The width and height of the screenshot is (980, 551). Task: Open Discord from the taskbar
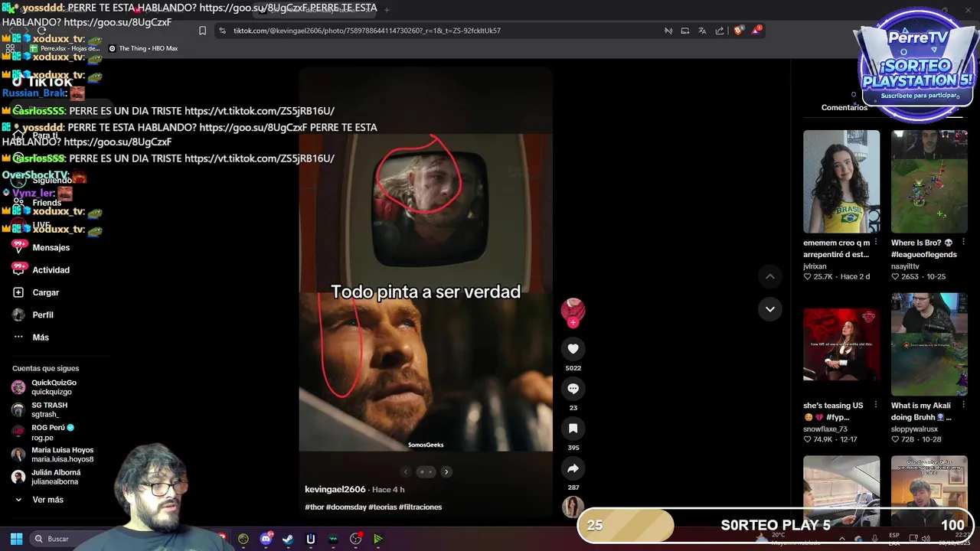(x=266, y=539)
